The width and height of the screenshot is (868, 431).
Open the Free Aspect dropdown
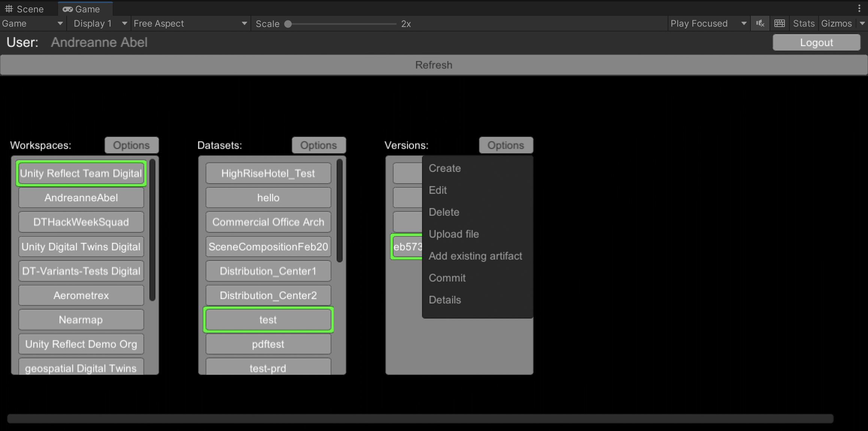pos(190,24)
